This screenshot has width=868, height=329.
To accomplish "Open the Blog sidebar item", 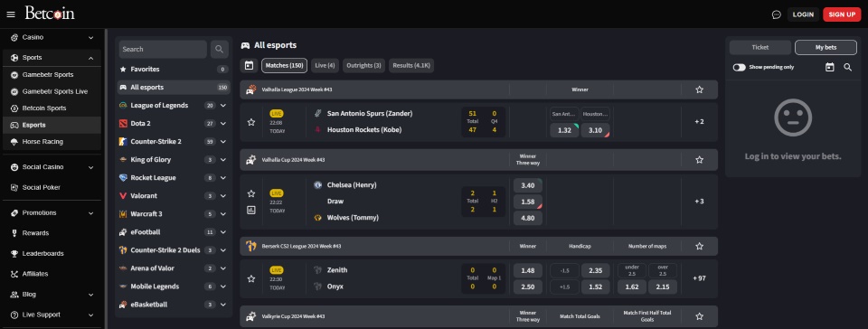I will point(52,294).
